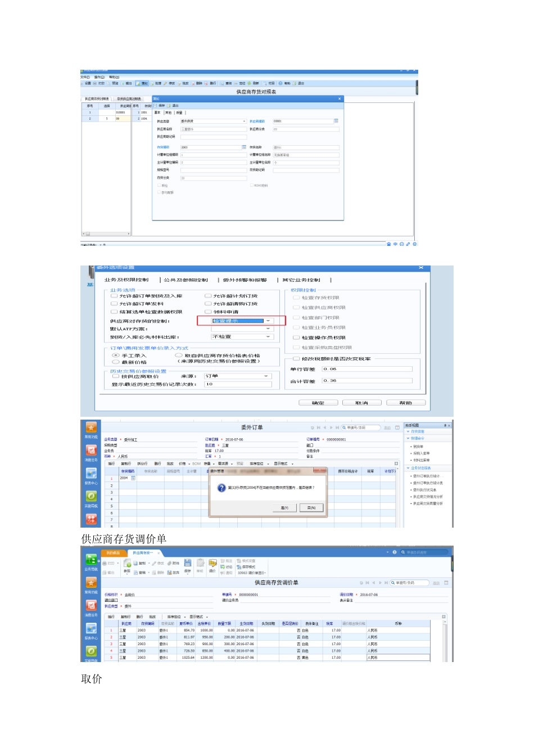Click the lookup icon beside 存货编码 2004 cell
534x756 pixels.
coord(133,478)
